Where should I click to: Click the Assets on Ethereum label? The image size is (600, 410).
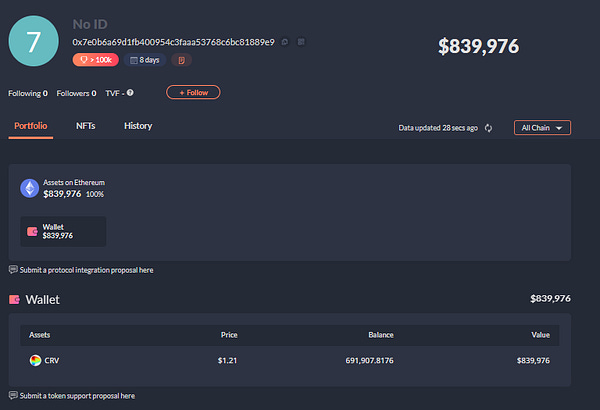74,183
